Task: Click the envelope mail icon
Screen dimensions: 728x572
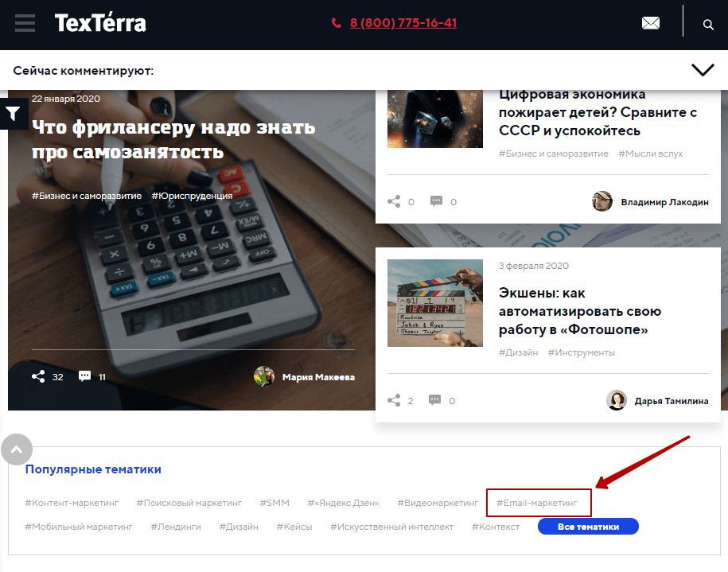Action: (651, 23)
